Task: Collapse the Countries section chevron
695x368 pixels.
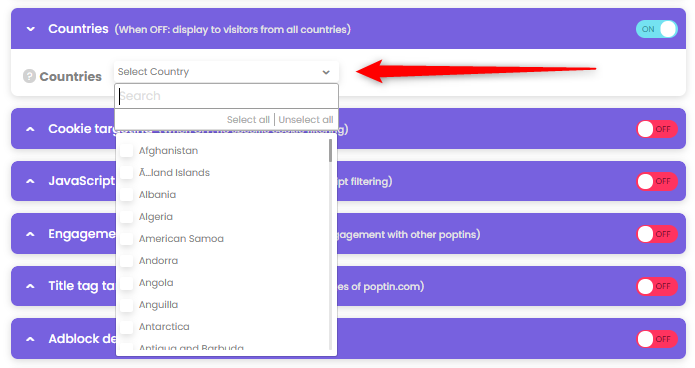Action: pyautogui.click(x=31, y=29)
